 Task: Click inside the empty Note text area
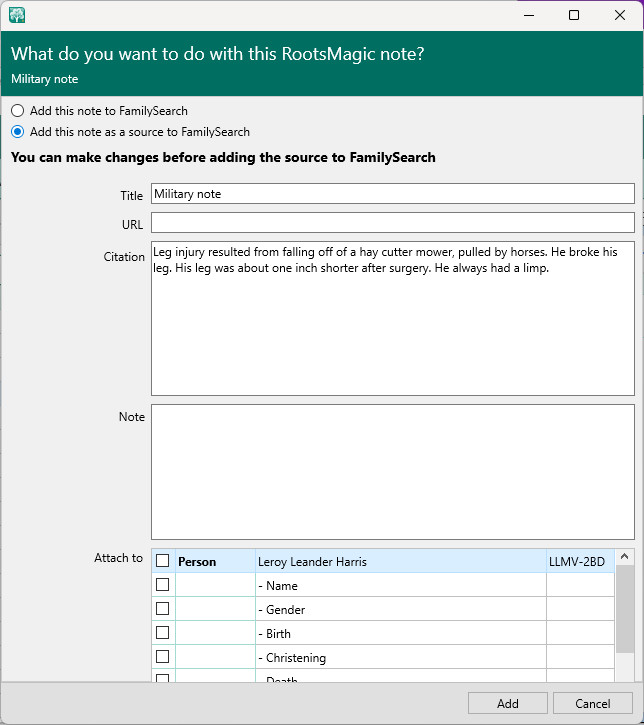pyautogui.click(x=392, y=471)
